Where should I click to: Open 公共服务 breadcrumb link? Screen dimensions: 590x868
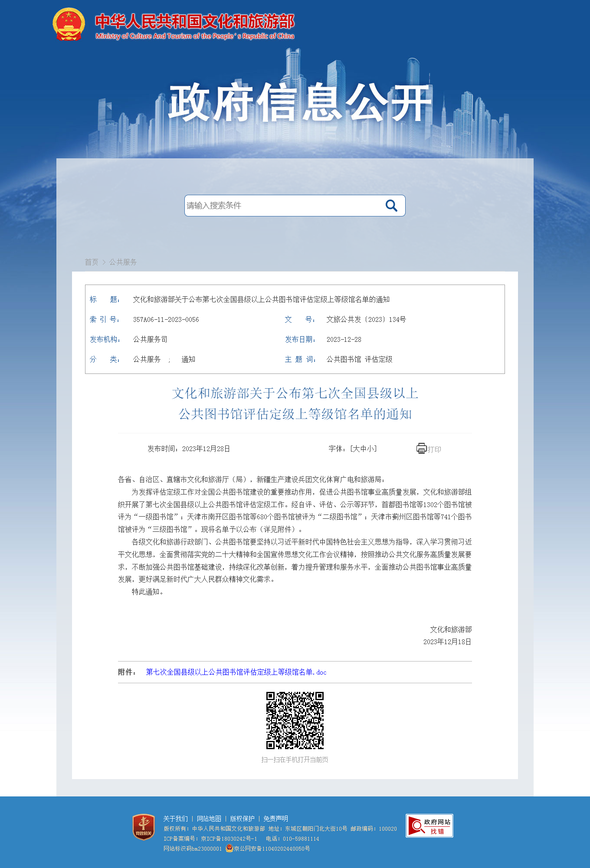123,262
